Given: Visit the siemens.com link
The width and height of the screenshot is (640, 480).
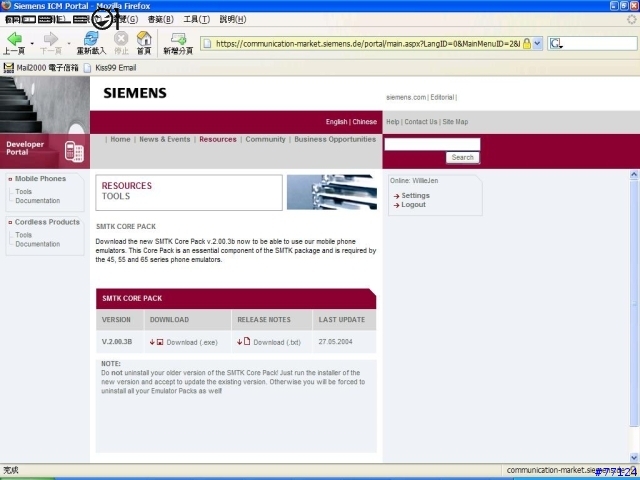Looking at the screenshot, I should click(x=406, y=97).
